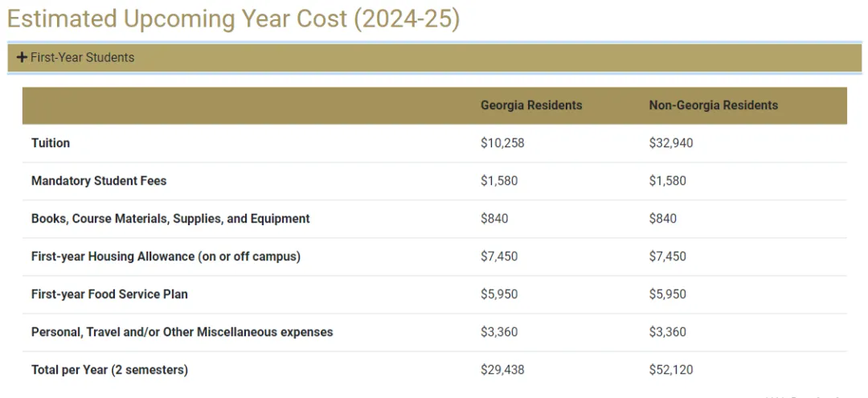This screenshot has height=398, width=868.
Task: Select the $29,438 Georgia total amount
Action: pos(502,370)
